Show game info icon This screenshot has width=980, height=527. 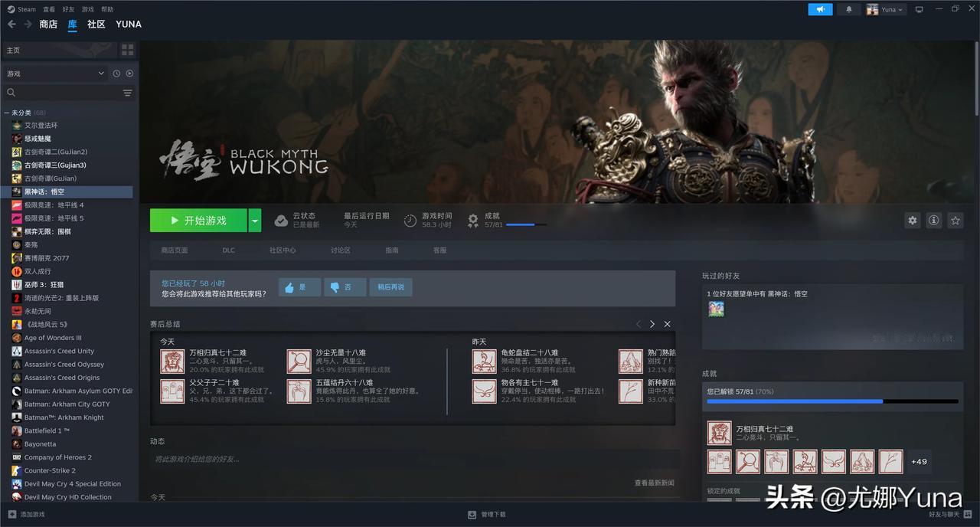click(x=933, y=221)
